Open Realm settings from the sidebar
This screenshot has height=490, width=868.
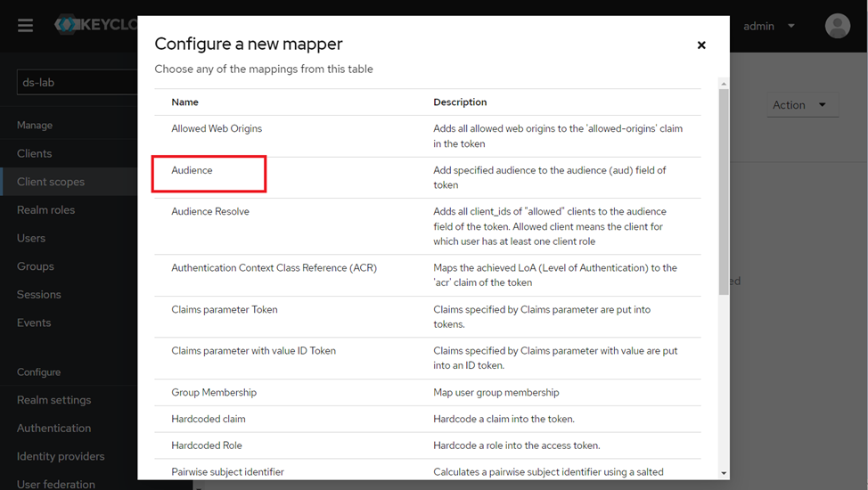point(54,400)
